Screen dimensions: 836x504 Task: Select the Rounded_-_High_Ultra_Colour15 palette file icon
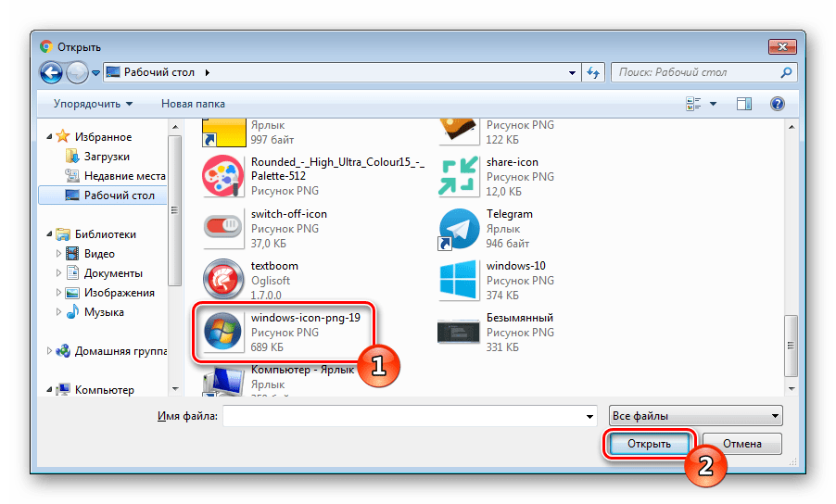(x=222, y=176)
